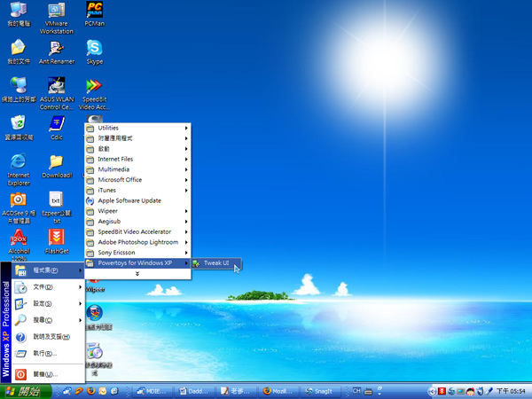Open the iTunes programs folder
Viewport: 532px width, 399px height.
(137, 191)
